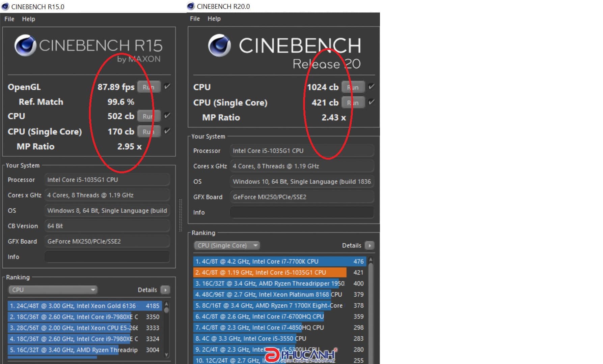
Task: Click the R15 OS field
Action: [x=107, y=211]
